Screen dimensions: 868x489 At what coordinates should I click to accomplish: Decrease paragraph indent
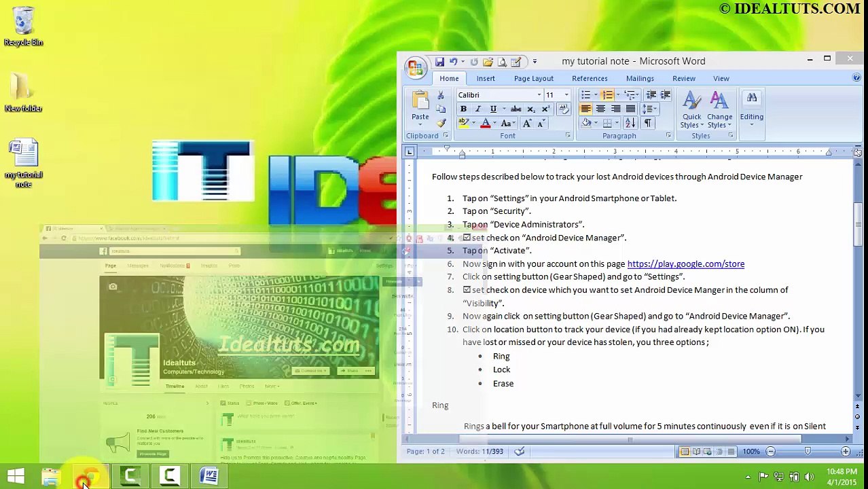coord(651,95)
